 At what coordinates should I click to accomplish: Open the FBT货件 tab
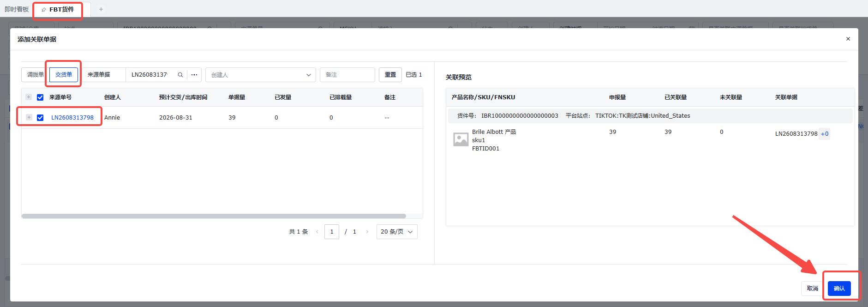[61, 9]
